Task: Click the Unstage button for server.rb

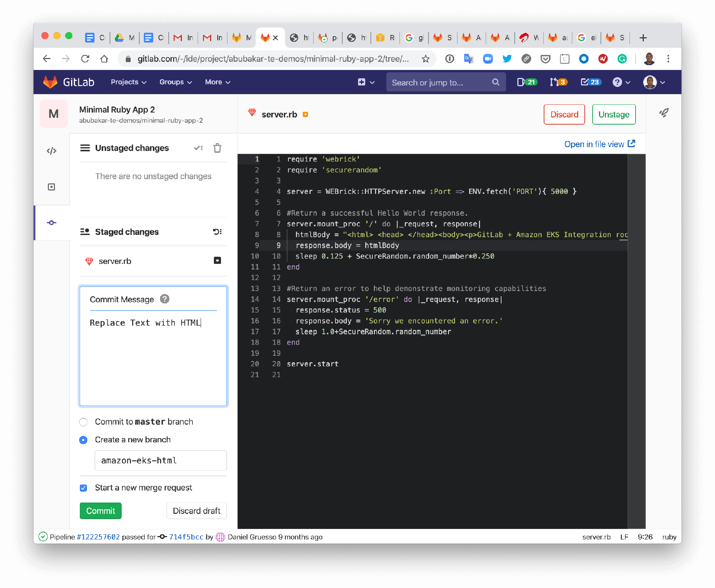Action: 613,114
